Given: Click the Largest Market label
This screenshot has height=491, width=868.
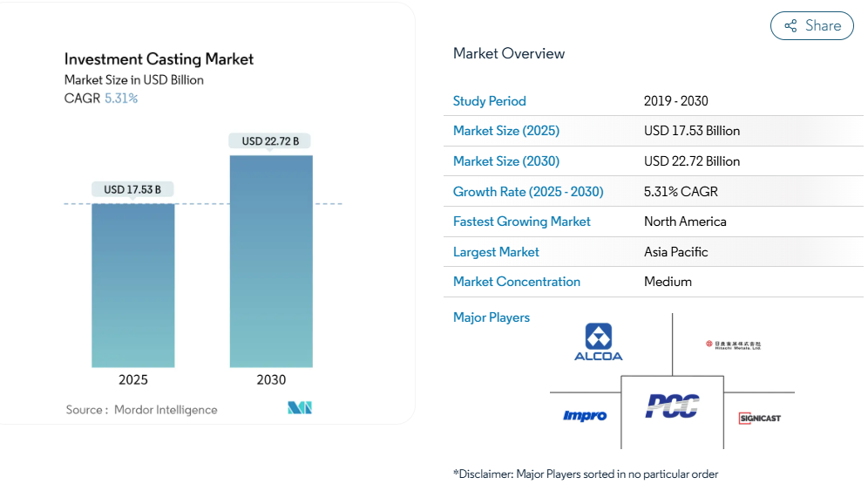Looking at the screenshot, I should (496, 252).
